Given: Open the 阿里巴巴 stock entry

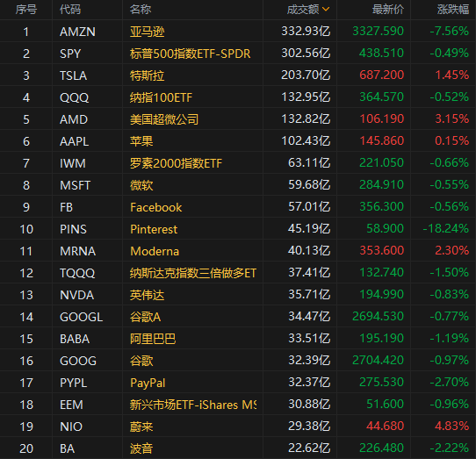Looking at the screenshot, I should [153, 339].
